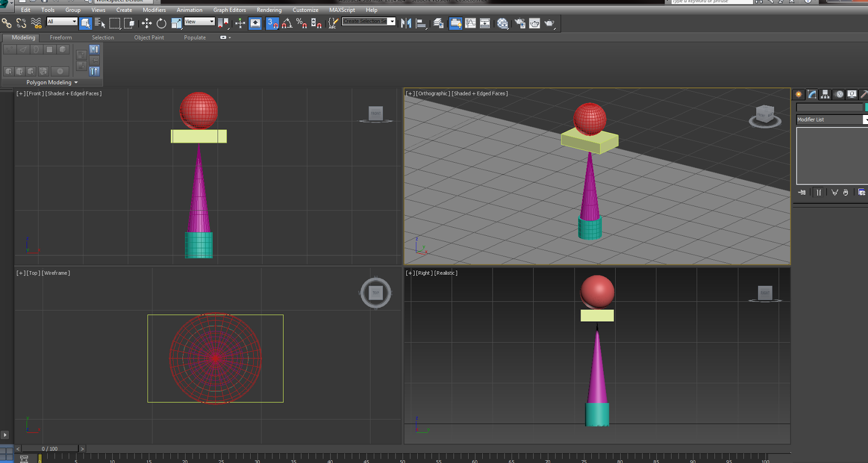Open the Create command panel tab

tap(799, 94)
